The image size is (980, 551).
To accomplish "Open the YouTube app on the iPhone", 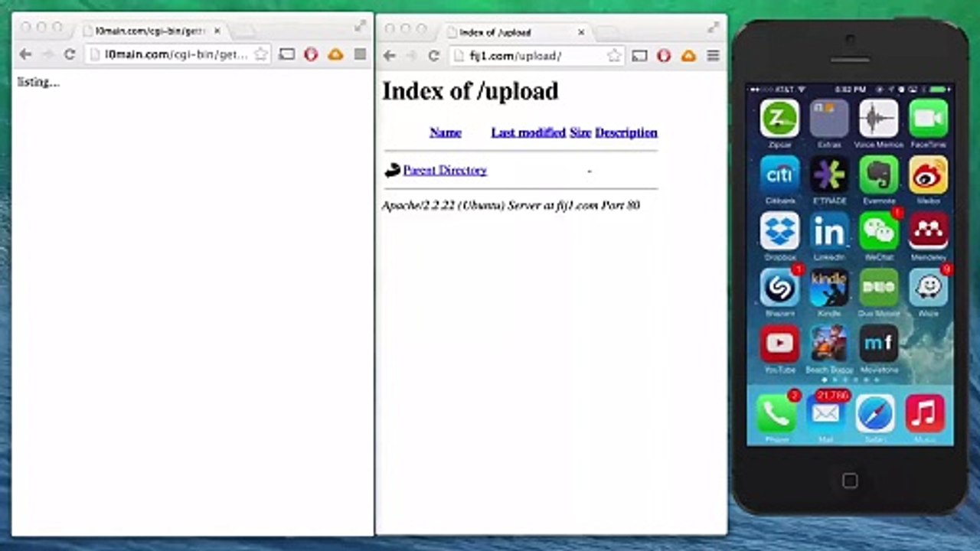I will pos(779,344).
